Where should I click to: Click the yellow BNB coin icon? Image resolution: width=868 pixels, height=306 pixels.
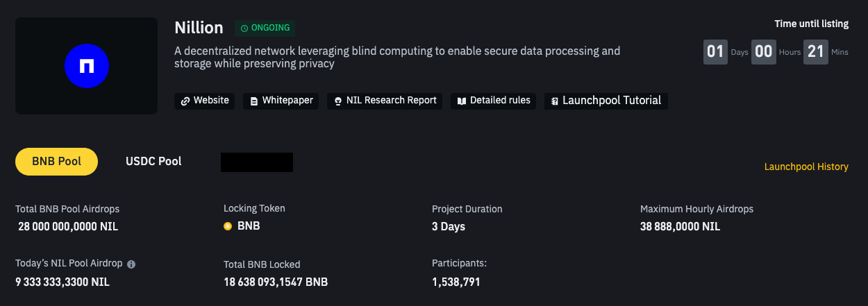pos(228,226)
